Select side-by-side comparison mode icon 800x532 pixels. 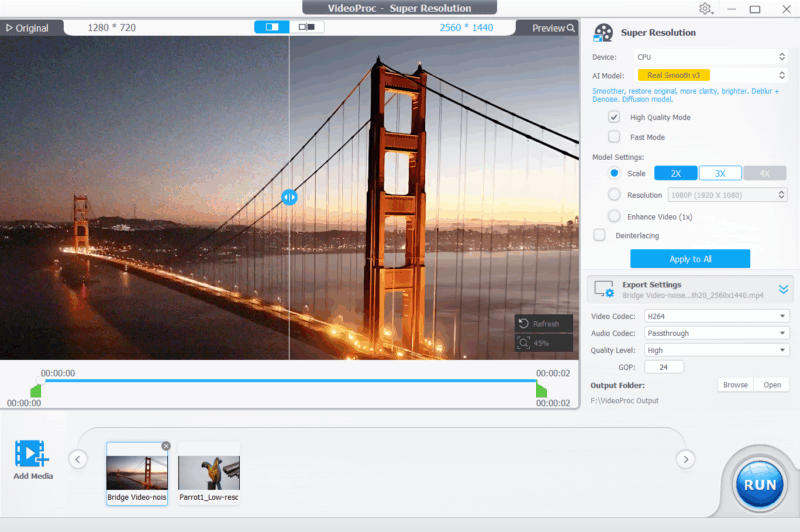(307, 27)
